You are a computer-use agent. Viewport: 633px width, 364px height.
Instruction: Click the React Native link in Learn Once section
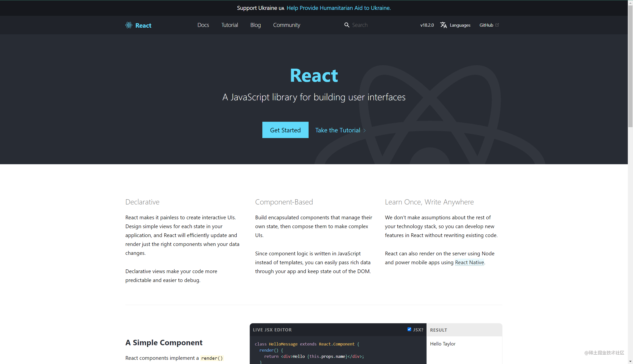coord(469,262)
